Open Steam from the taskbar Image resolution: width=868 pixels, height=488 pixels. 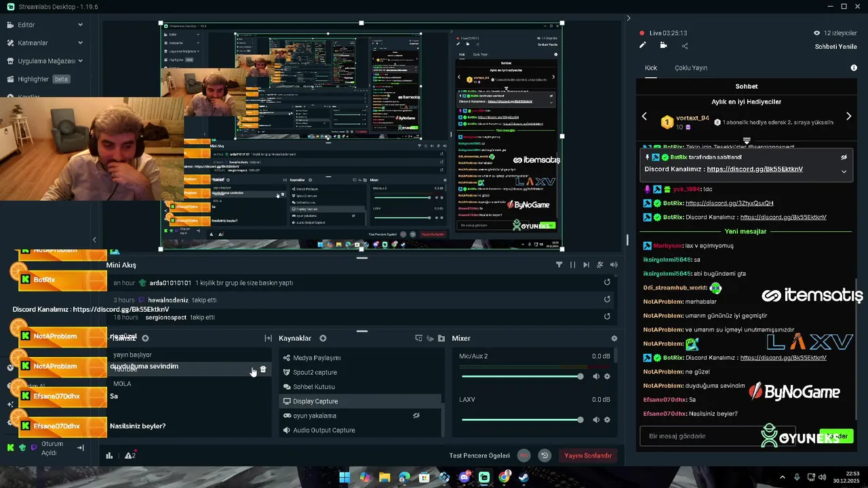(524, 478)
